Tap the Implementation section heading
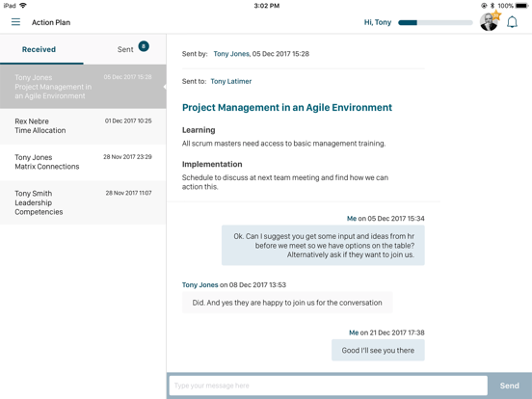This screenshot has height=399, width=532. point(212,164)
